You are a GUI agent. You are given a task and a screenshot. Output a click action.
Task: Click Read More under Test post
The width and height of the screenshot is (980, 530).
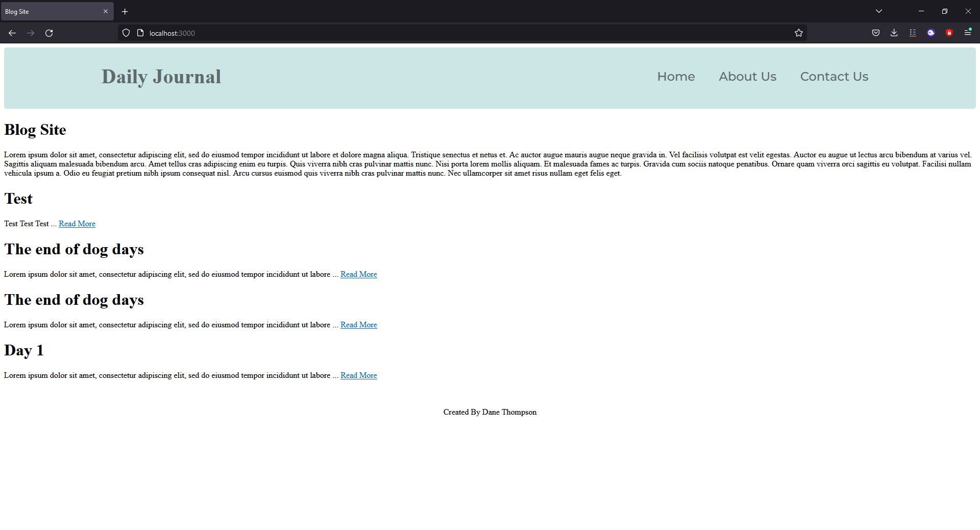(77, 224)
